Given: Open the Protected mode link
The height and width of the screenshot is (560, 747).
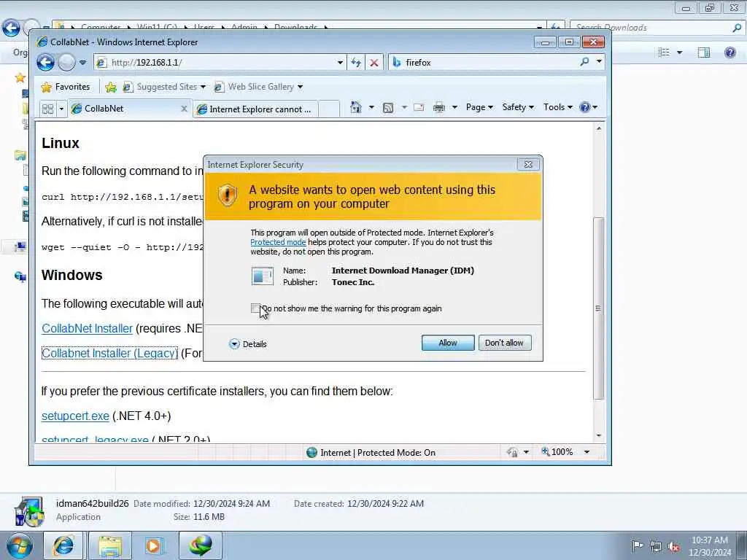Looking at the screenshot, I should click(x=278, y=242).
